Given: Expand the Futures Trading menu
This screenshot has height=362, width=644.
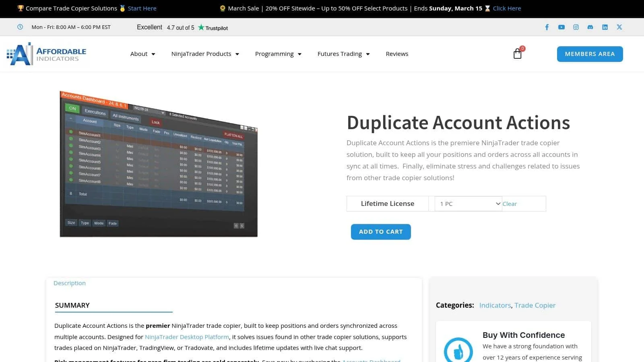Looking at the screenshot, I should click(343, 54).
